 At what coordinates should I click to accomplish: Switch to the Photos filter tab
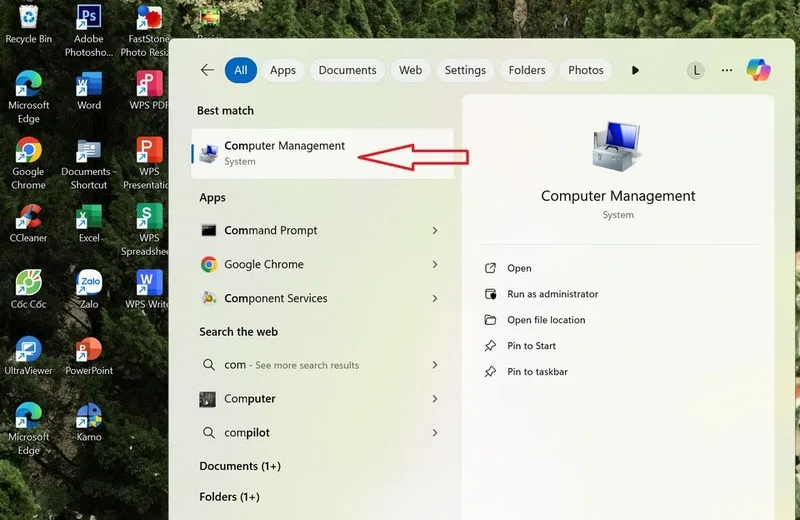point(586,70)
